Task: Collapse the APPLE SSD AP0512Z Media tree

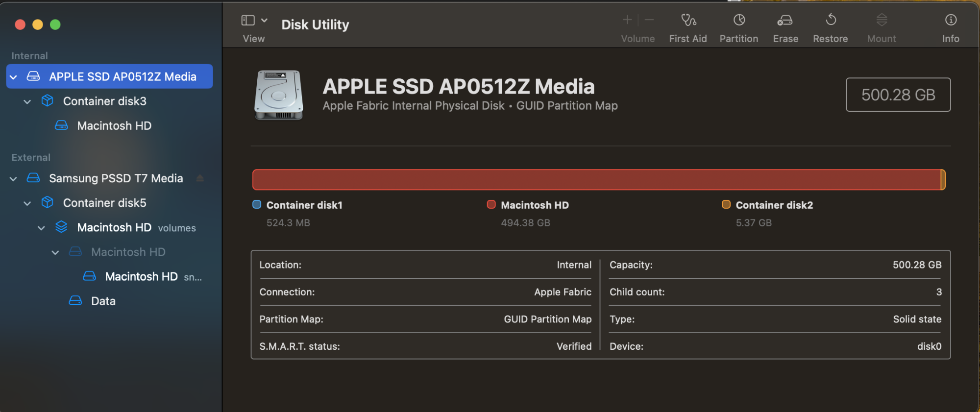Action: 14,77
